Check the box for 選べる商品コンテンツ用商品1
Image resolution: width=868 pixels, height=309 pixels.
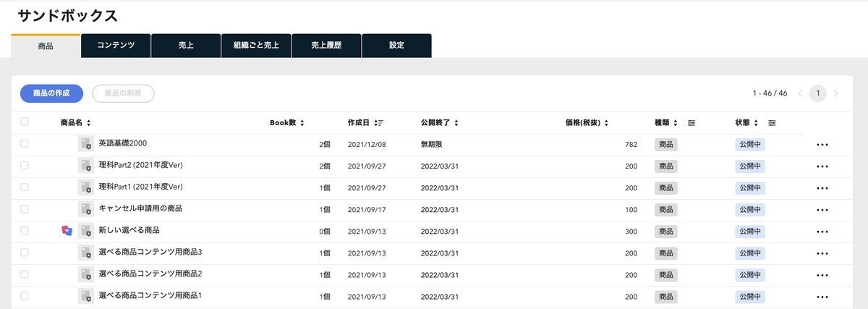25,296
